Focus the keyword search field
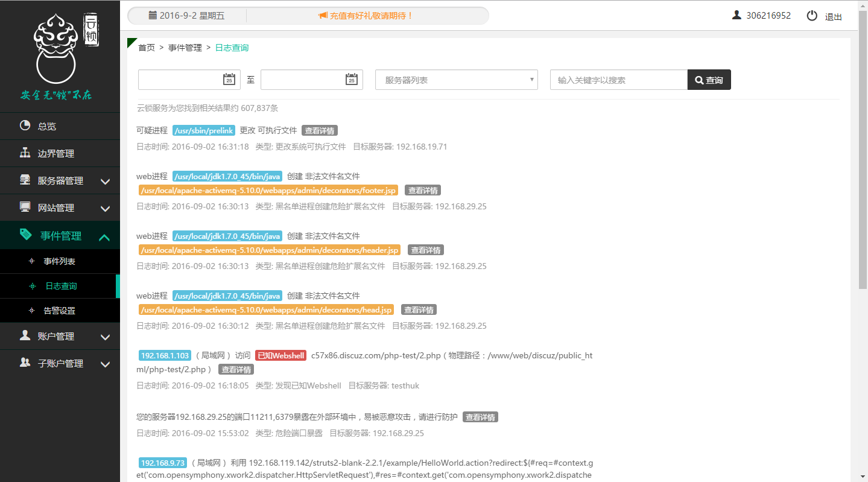This screenshot has height=482, width=868. 619,80
